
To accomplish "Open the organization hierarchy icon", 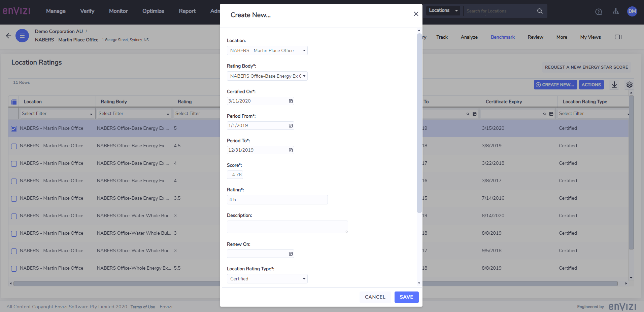I will tap(616, 11).
